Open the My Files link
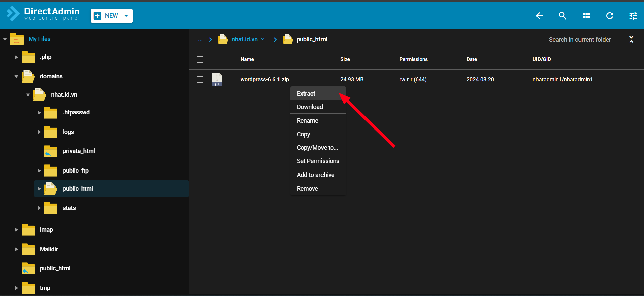This screenshot has width=644, height=296. pos(40,39)
